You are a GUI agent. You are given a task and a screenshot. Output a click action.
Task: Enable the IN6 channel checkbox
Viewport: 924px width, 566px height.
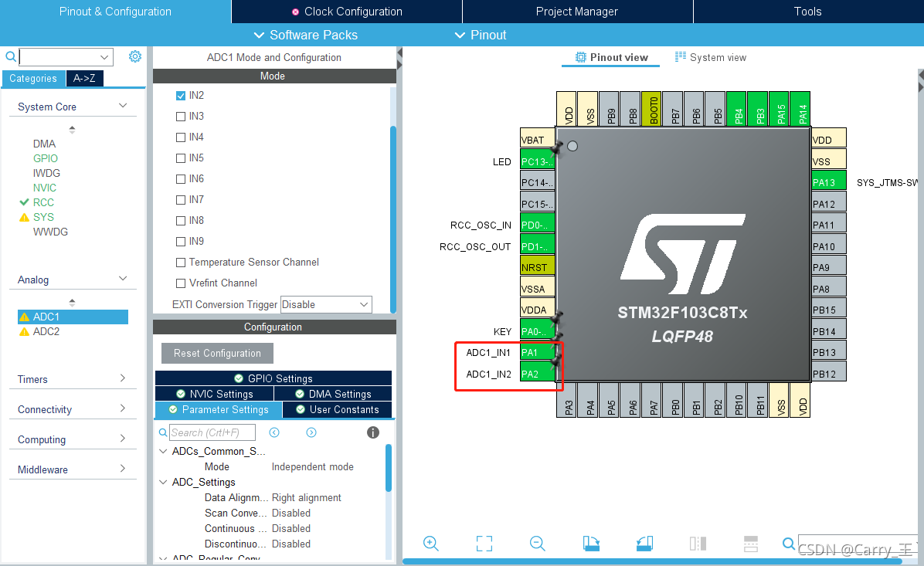(x=181, y=179)
